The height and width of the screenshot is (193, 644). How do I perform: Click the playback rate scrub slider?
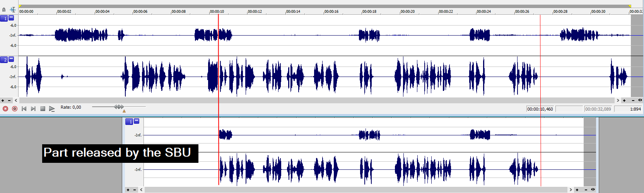(119, 106)
